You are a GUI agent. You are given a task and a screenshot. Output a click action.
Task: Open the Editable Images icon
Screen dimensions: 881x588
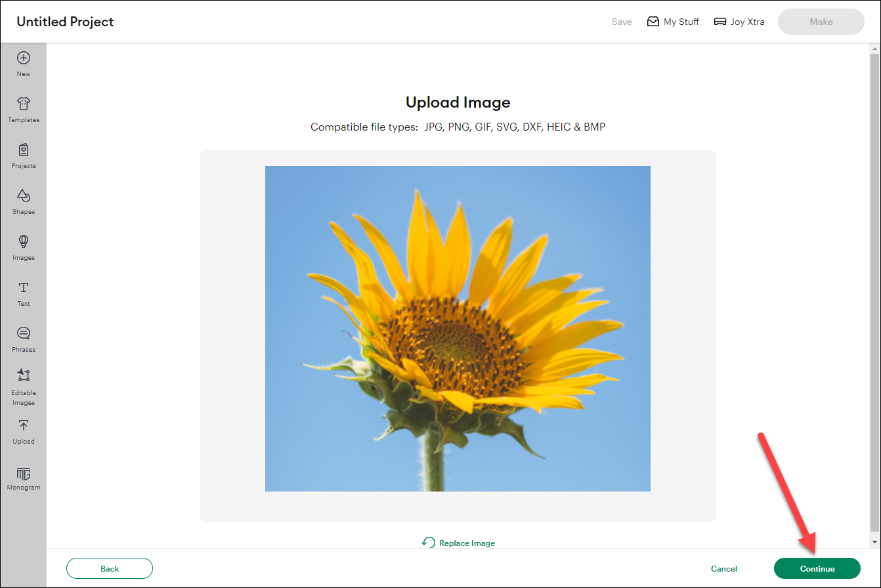pyautogui.click(x=24, y=375)
